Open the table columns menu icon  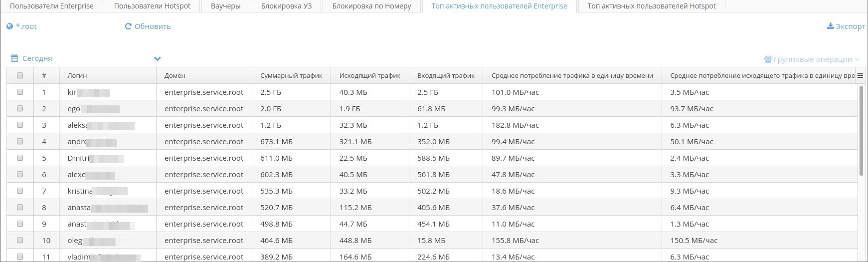860,76
